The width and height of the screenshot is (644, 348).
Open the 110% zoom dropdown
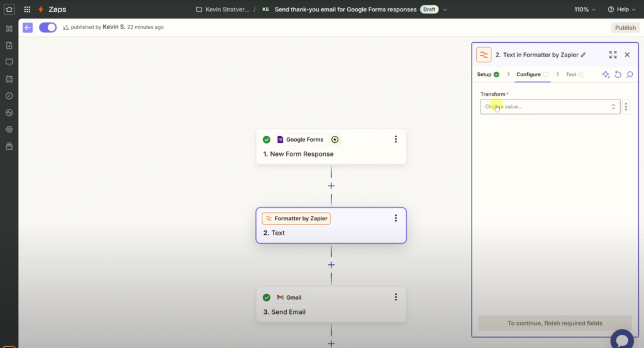[x=584, y=9]
